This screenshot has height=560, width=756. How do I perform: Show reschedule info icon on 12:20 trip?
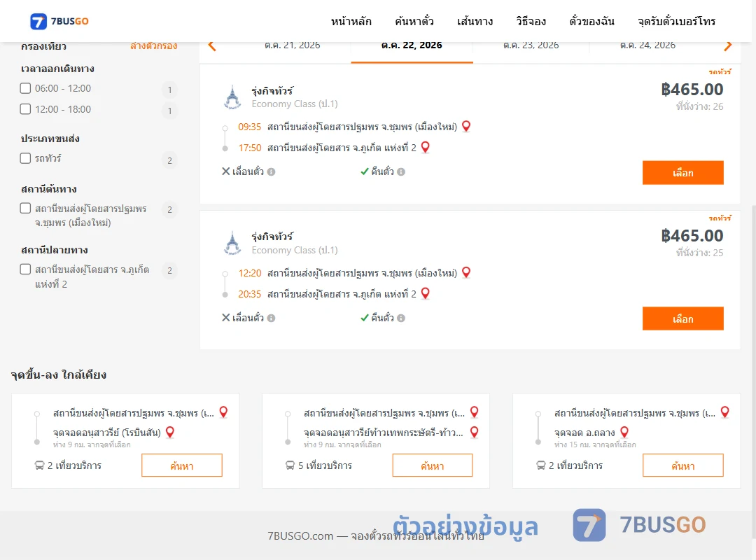272,318
